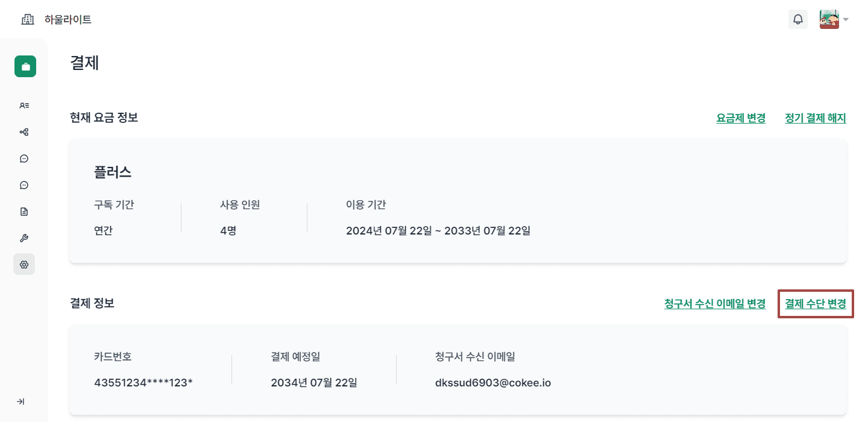Switch to settings via highlighted gear tab

(x=24, y=264)
